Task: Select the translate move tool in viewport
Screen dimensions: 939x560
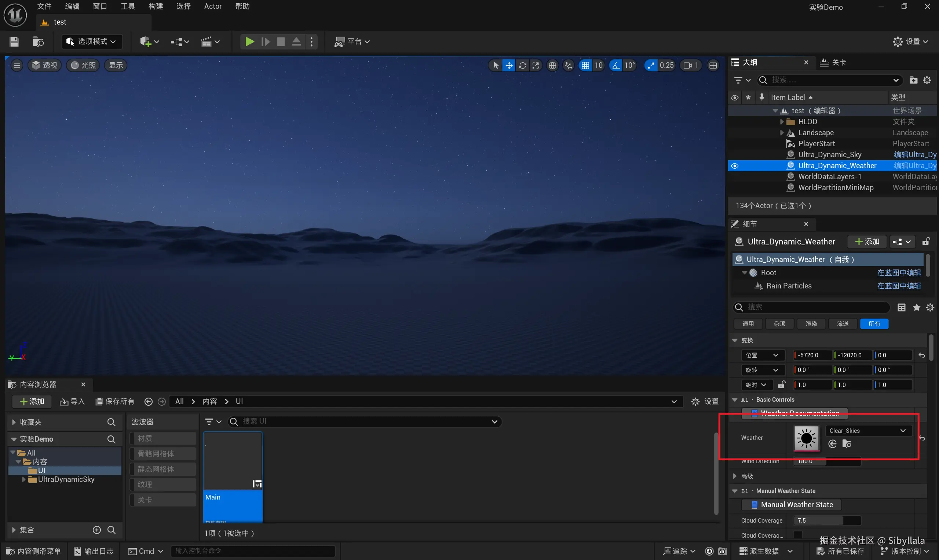Action: pos(509,65)
